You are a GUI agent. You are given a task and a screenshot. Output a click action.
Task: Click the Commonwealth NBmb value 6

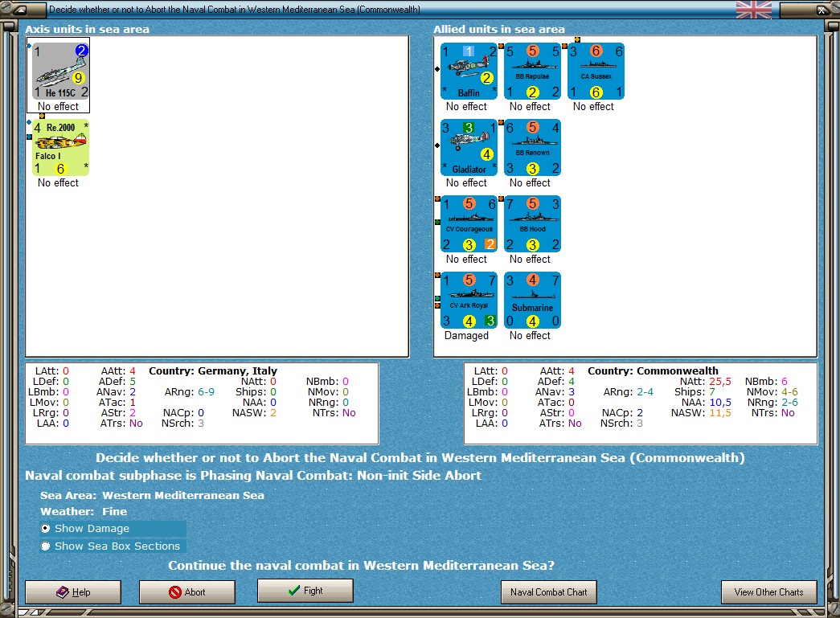[785, 381]
